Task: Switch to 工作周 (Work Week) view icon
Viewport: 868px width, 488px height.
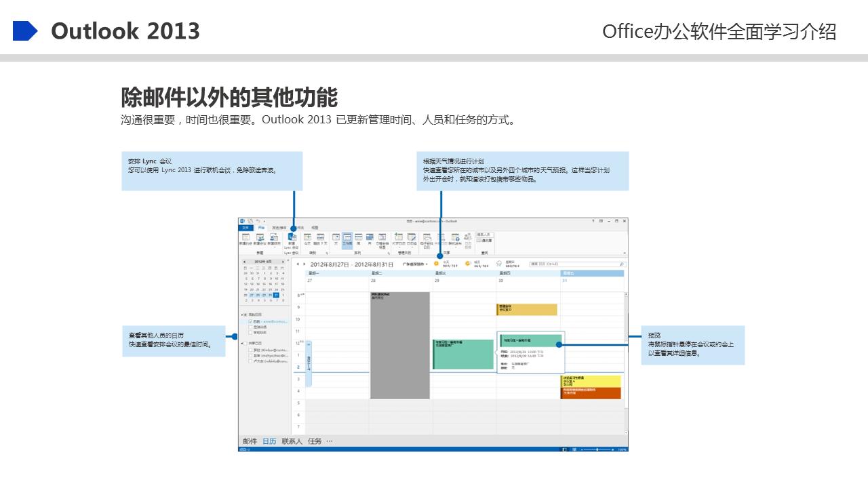Action: pos(346,237)
